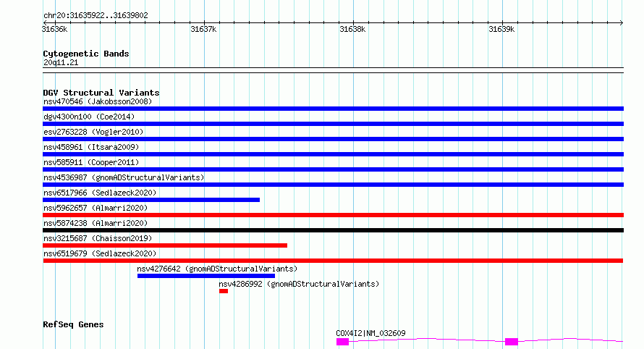Click the right arrowhead of the ruler
644x349 pixels.
pos(622,23)
